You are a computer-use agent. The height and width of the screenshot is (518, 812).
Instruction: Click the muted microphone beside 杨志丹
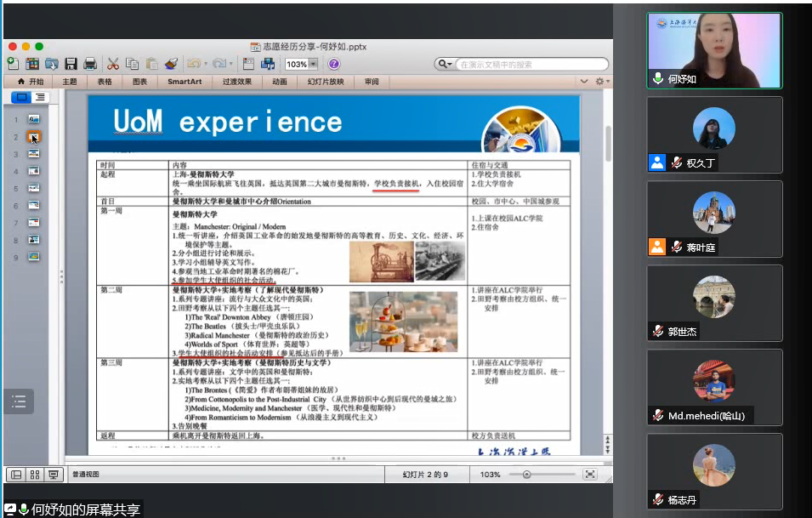[658, 500]
